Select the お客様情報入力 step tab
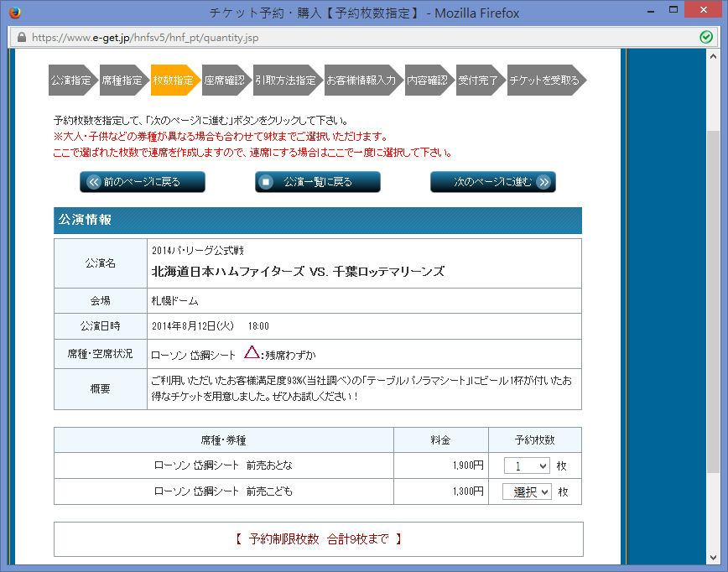The width and height of the screenshot is (728, 572). click(363, 81)
